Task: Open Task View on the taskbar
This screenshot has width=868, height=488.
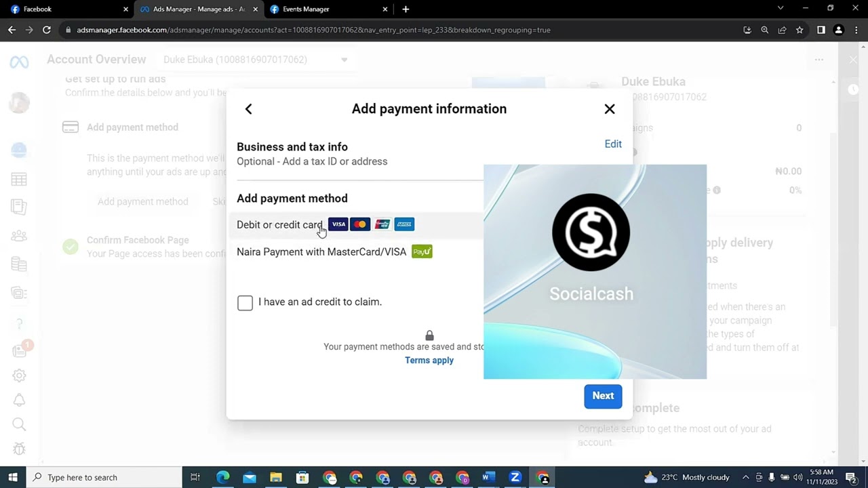Action: click(x=195, y=477)
